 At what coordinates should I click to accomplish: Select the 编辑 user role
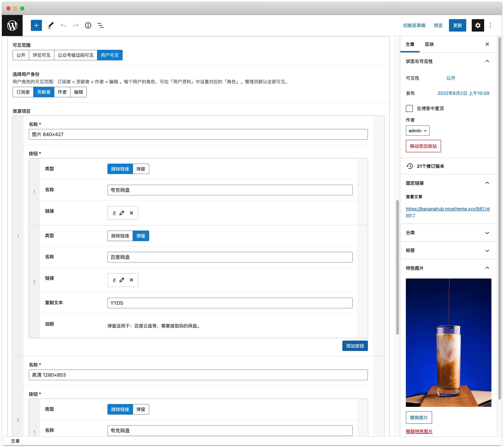pos(78,92)
